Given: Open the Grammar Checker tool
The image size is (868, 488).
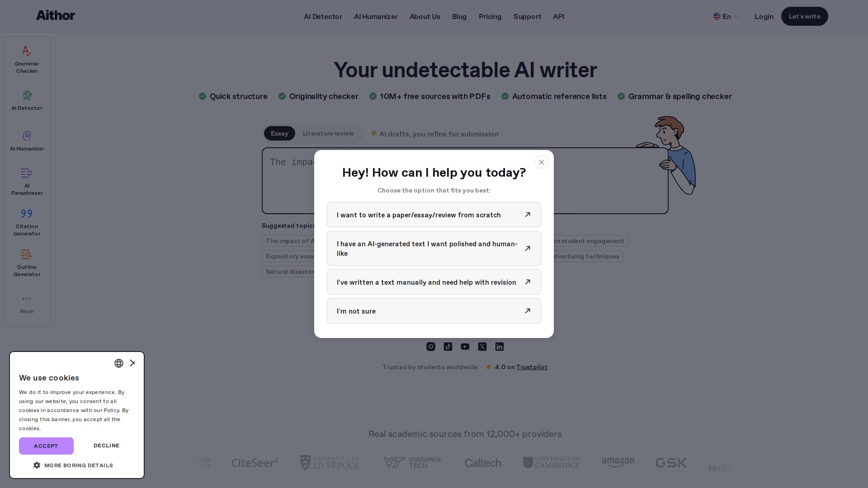Looking at the screenshot, I should (x=27, y=59).
